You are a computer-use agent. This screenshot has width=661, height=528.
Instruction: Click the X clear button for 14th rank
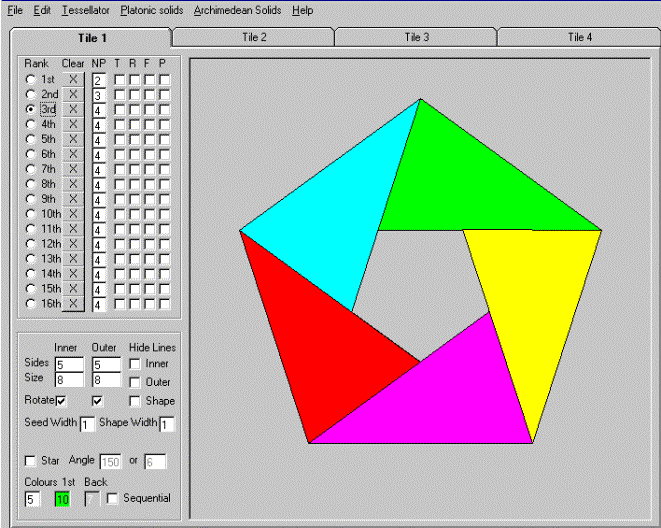tap(73, 274)
